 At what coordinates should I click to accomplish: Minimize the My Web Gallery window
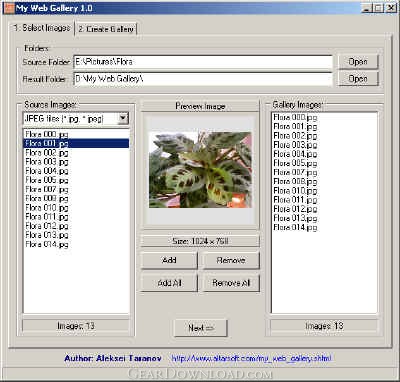pyautogui.click(x=367, y=8)
